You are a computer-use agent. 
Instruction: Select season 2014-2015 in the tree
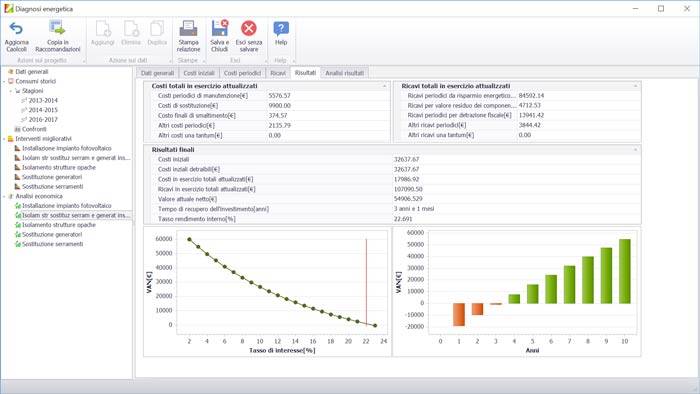click(x=43, y=110)
